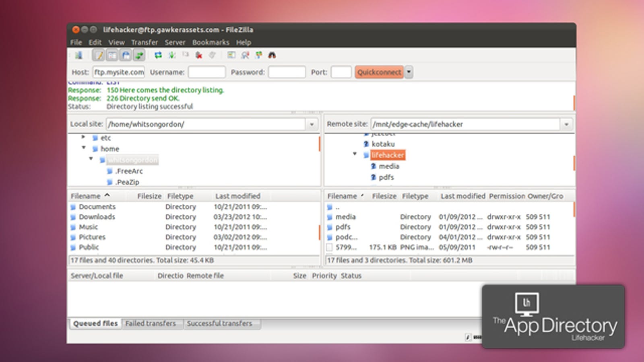Image resolution: width=644 pixels, height=362 pixels.
Task: Open the Quickconnect history dropdown arrow
Action: click(x=409, y=72)
